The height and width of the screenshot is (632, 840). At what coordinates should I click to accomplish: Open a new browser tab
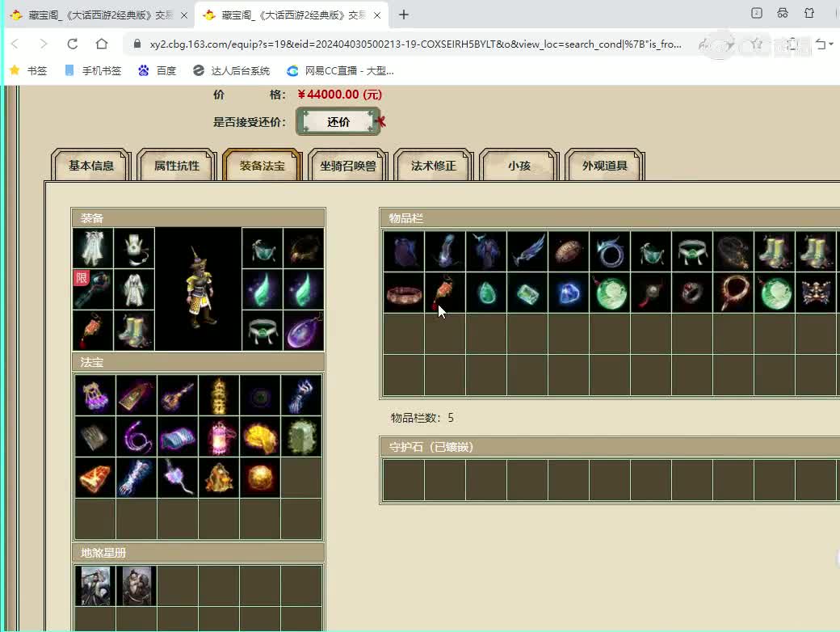click(403, 15)
